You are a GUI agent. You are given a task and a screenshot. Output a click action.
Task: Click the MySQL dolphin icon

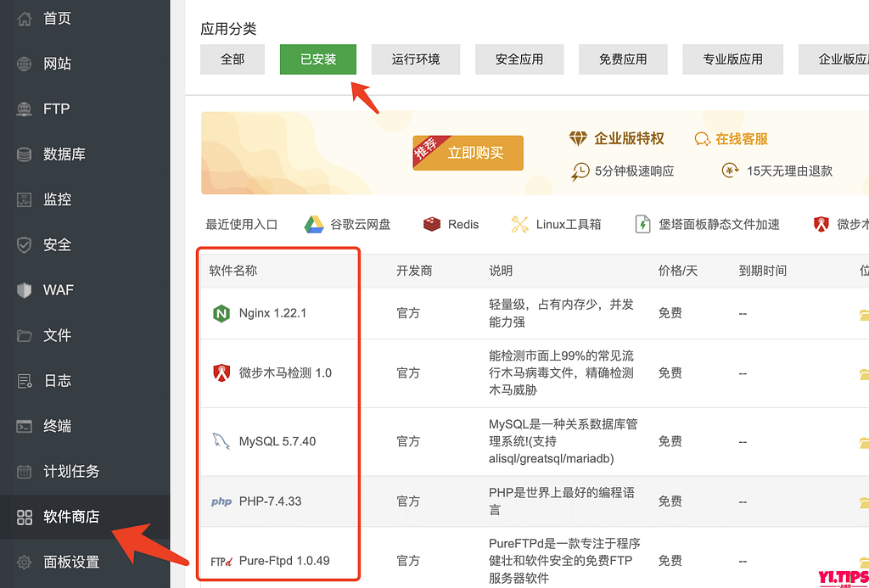(221, 441)
